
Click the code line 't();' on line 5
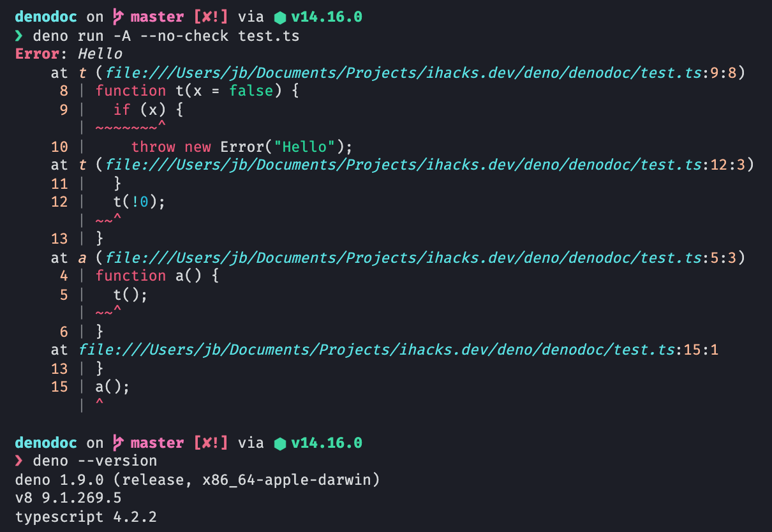coord(131,295)
